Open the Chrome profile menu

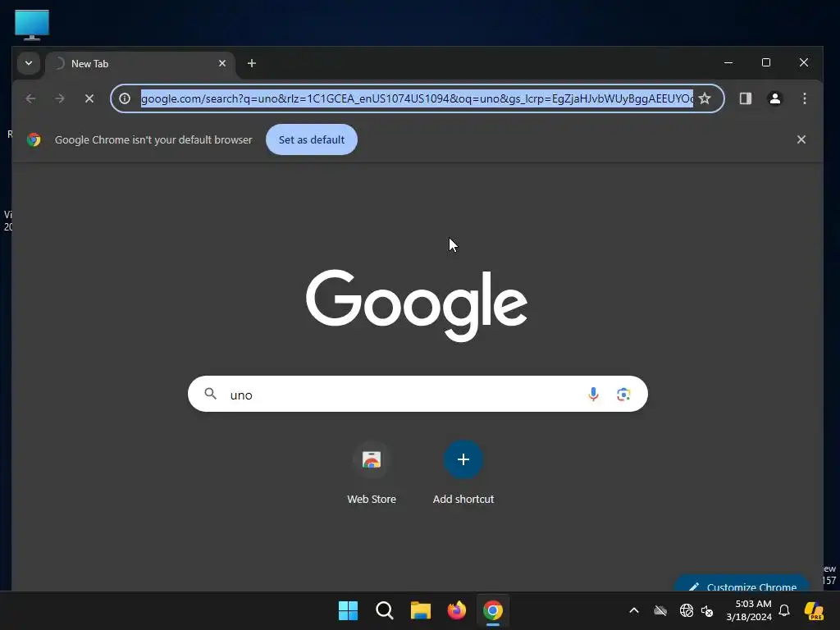774,98
